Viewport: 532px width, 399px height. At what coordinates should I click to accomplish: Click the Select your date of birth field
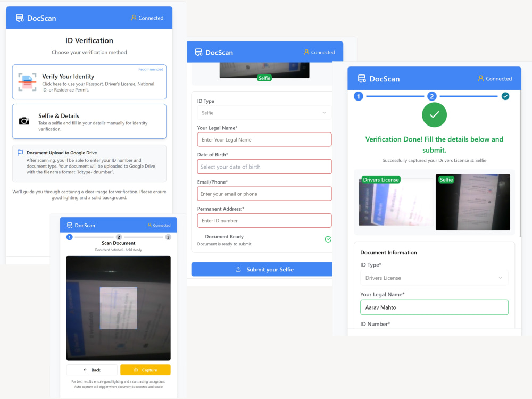pyautogui.click(x=264, y=167)
